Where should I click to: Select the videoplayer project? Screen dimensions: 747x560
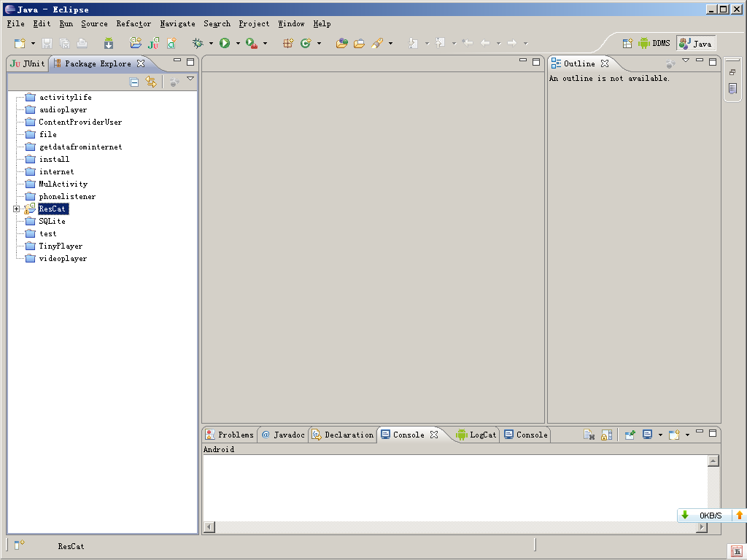pyautogui.click(x=63, y=259)
